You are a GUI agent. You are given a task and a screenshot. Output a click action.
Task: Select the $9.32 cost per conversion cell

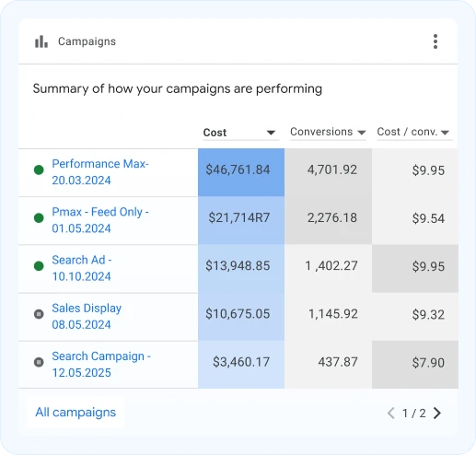tap(415, 317)
